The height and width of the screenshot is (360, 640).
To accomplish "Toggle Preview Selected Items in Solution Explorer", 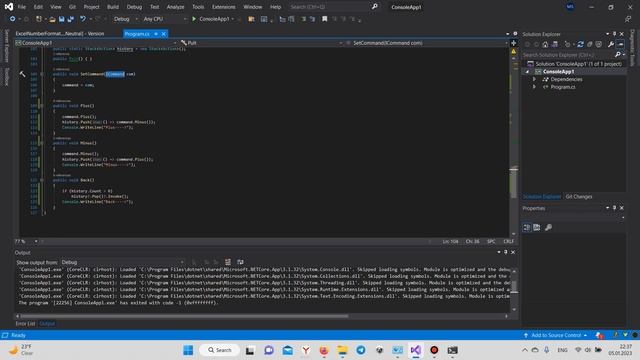I will point(620,44).
